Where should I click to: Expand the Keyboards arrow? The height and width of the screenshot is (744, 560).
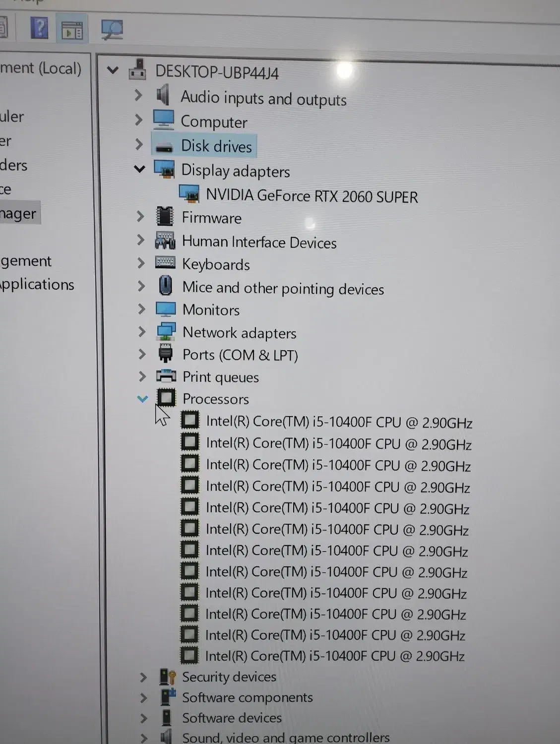coord(141,263)
